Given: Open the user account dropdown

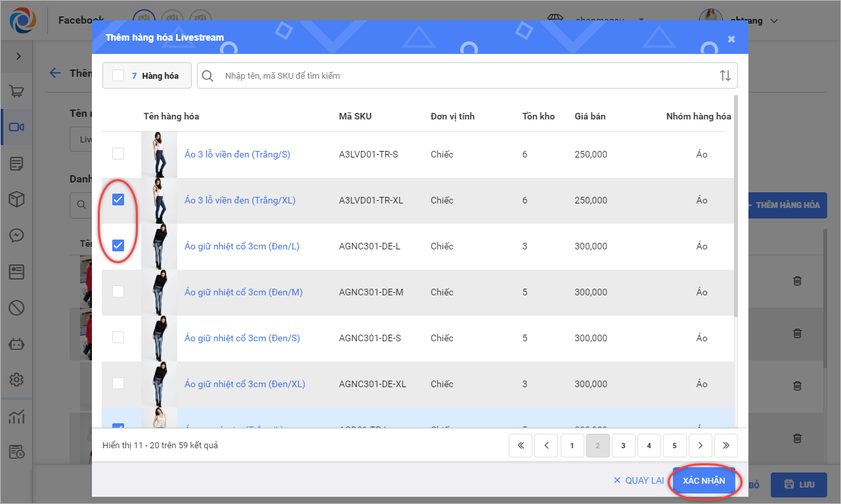Looking at the screenshot, I should (x=774, y=21).
